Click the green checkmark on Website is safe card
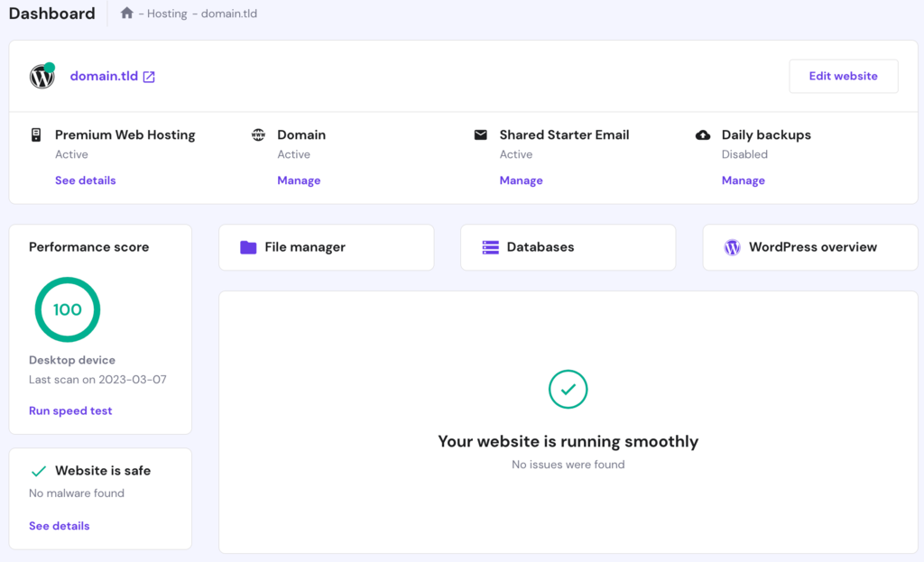The height and width of the screenshot is (562, 924). pyautogui.click(x=38, y=470)
